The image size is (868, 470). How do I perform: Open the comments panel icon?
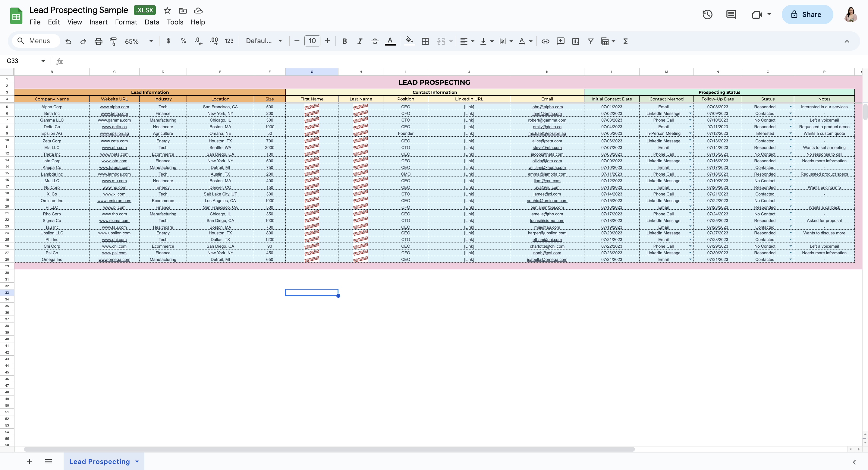[731, 14]
